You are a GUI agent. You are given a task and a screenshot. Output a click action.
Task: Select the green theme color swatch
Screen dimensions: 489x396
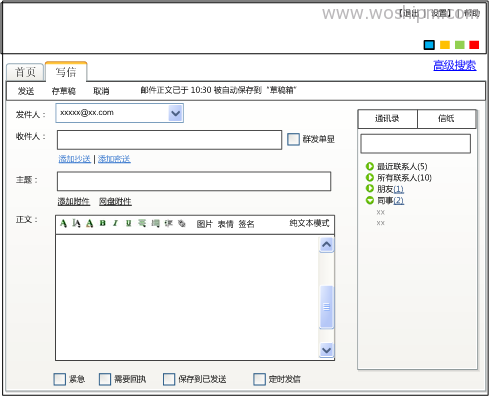click(460, 45)
